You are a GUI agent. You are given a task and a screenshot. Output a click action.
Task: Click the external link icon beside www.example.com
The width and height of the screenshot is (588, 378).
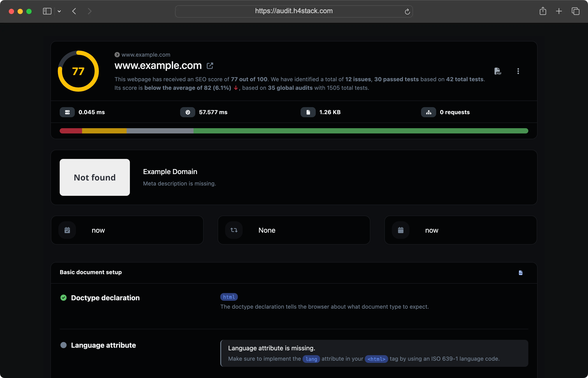[x=210, y=66]
